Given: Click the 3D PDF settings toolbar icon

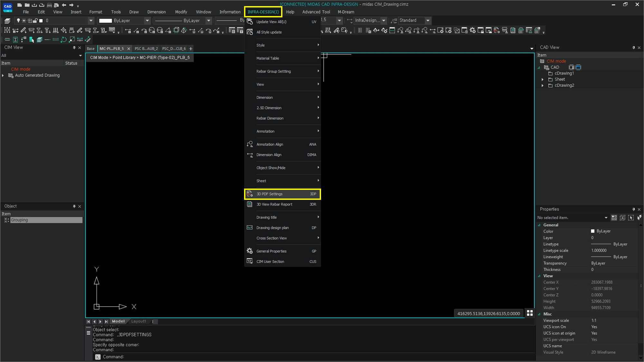Looking at the screenshot, I should point(497,30).
